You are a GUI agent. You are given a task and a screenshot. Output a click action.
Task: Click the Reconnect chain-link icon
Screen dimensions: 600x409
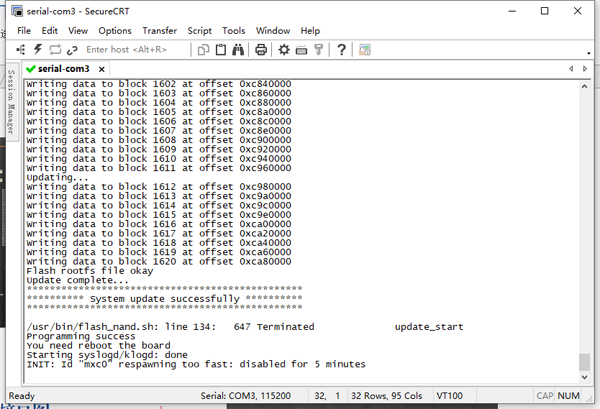pos(72,50)
